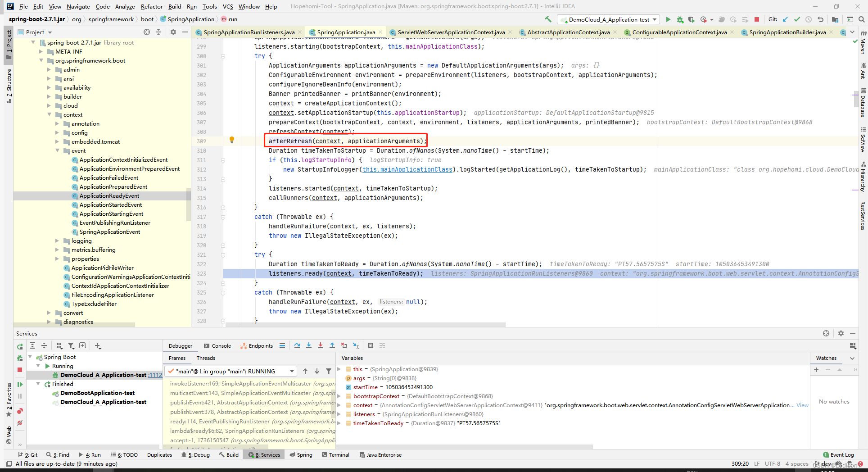This screenshot has width=868, height=472.
Task: Open Project panel settings gear
Action: (173, 32)
